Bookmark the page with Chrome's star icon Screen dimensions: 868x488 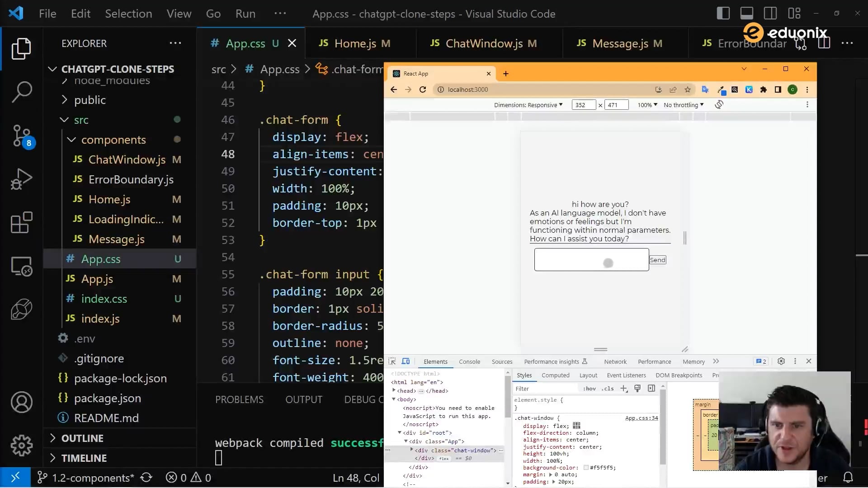(687, 89)
